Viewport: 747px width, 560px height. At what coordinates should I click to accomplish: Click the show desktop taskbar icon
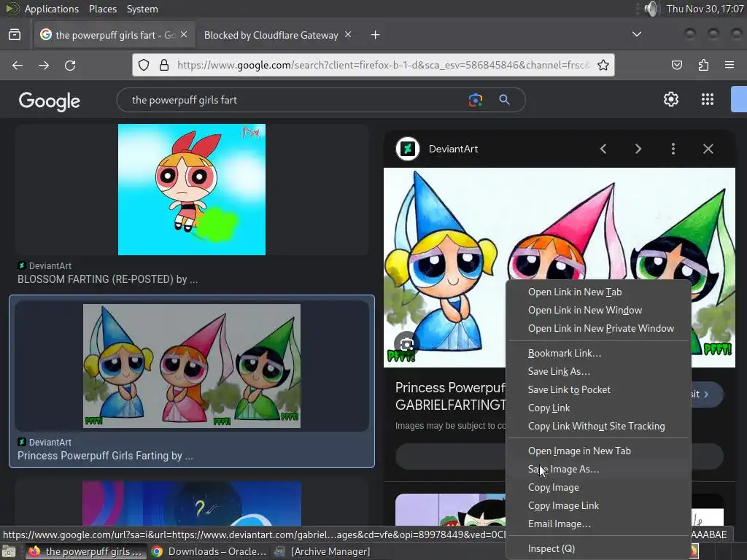9,551
